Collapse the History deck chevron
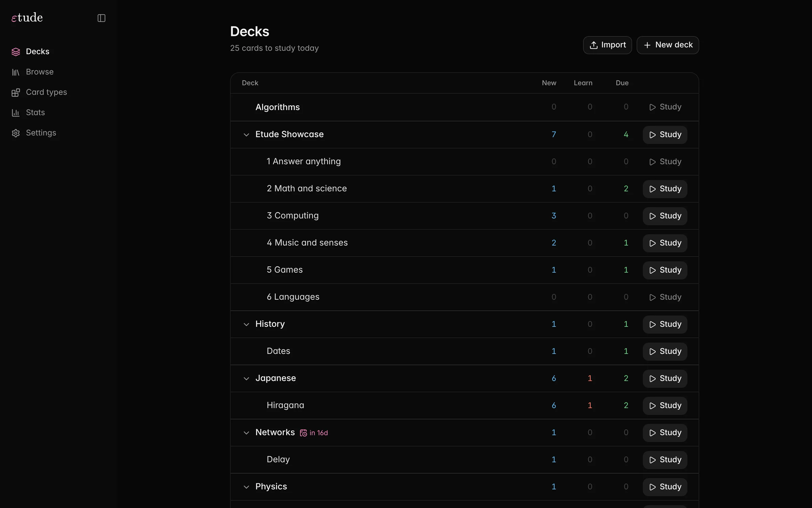 pos(246,324)
